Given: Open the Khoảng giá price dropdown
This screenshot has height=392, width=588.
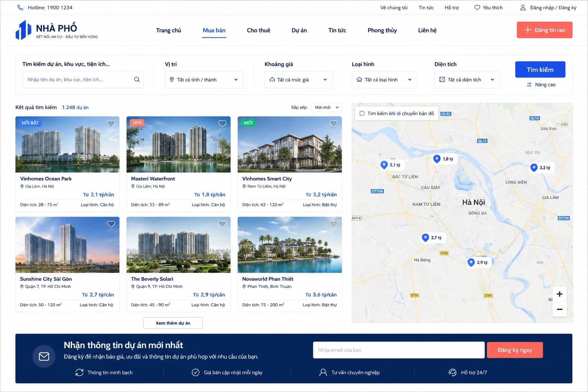Looking at the screenshot, I should point(298,80).
